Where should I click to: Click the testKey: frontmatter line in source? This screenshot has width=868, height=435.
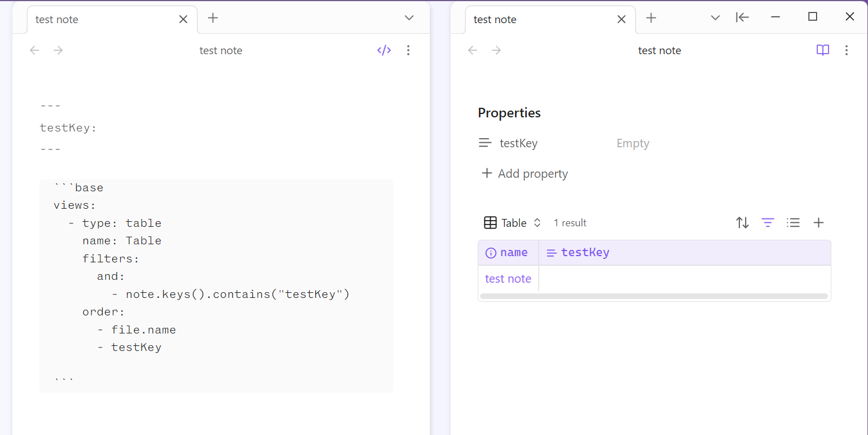68,128
